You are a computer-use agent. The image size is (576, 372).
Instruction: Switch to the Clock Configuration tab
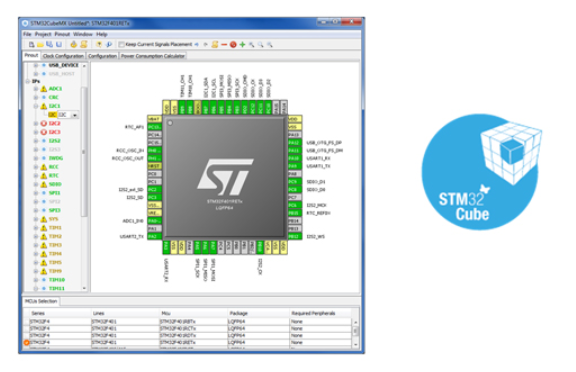(x=63, y=56)
